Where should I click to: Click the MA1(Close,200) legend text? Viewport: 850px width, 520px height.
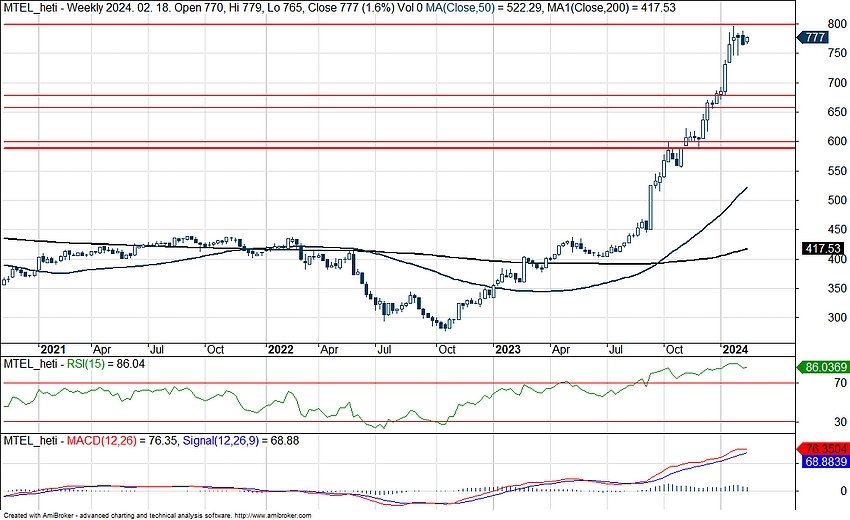(584, 8)
